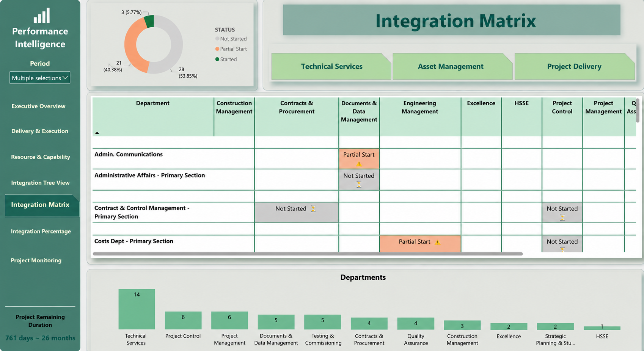This screenshot has height=351, width=644.
Task: Click hourglass icon in Administrative Affairs Not Started cell
Action: click(x=359, y=185)
